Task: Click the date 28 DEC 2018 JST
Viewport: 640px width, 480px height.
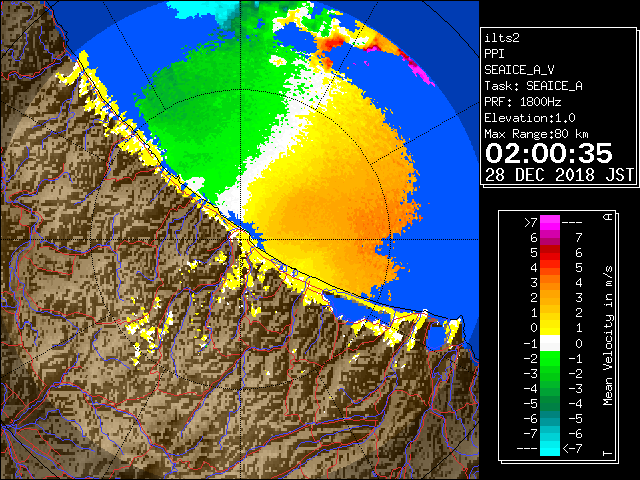Action: pos(559,175)
